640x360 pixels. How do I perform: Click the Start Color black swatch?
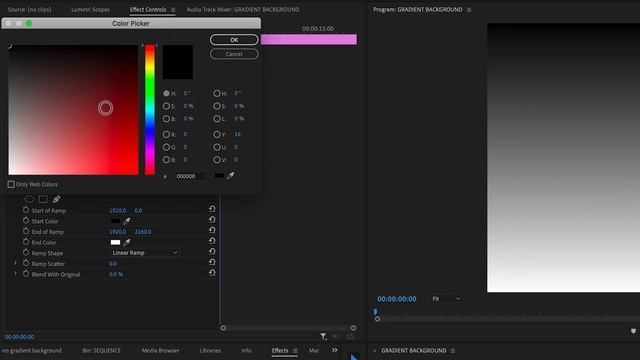[x=116, y=221]
